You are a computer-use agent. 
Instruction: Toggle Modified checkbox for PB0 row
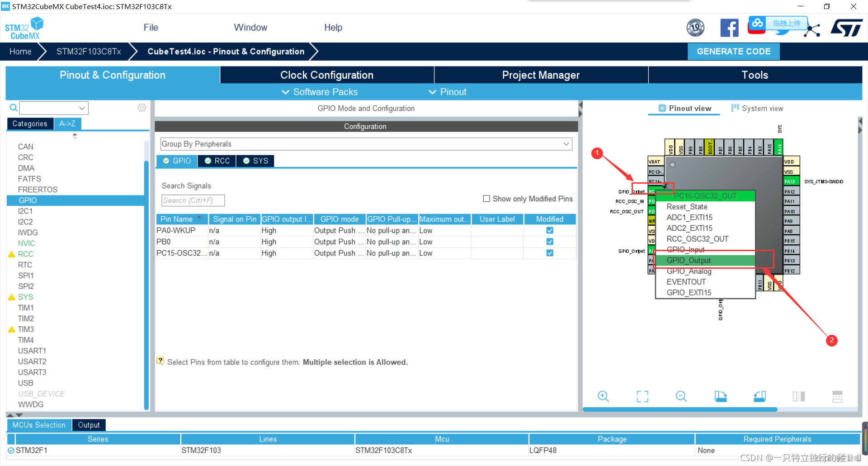[x=550, y=242]
